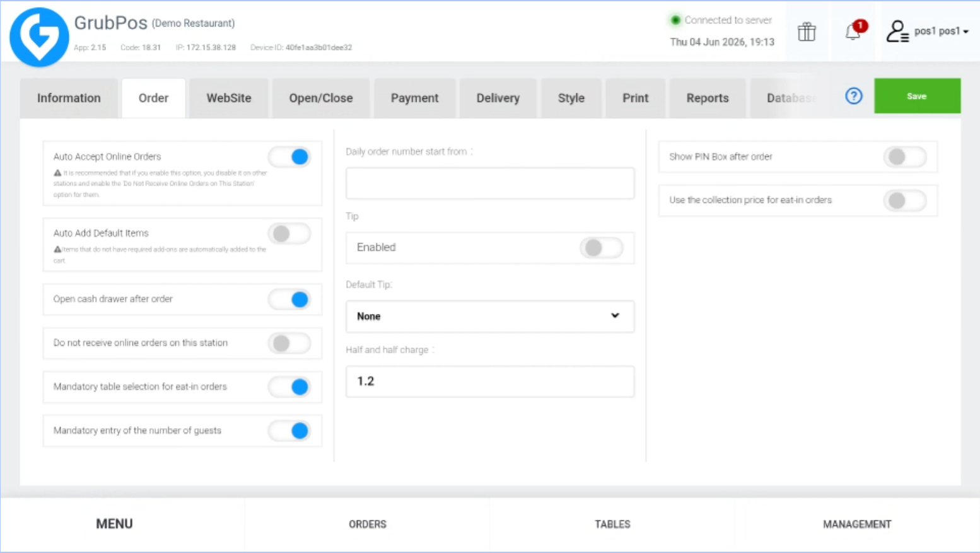Enable Do not receive online orders toggle
Image resolution: width=980 pixels, height=553 pixels.
click(x=289, y=344)
